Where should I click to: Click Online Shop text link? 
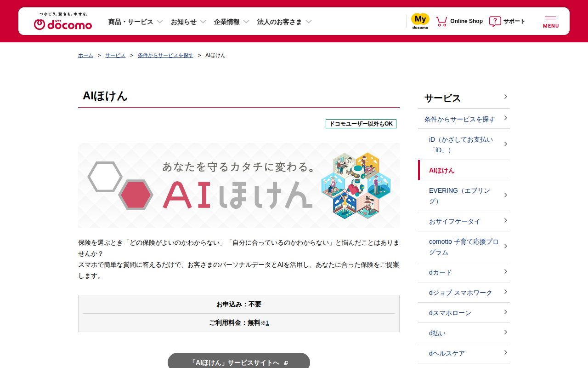tap(466, 21)
